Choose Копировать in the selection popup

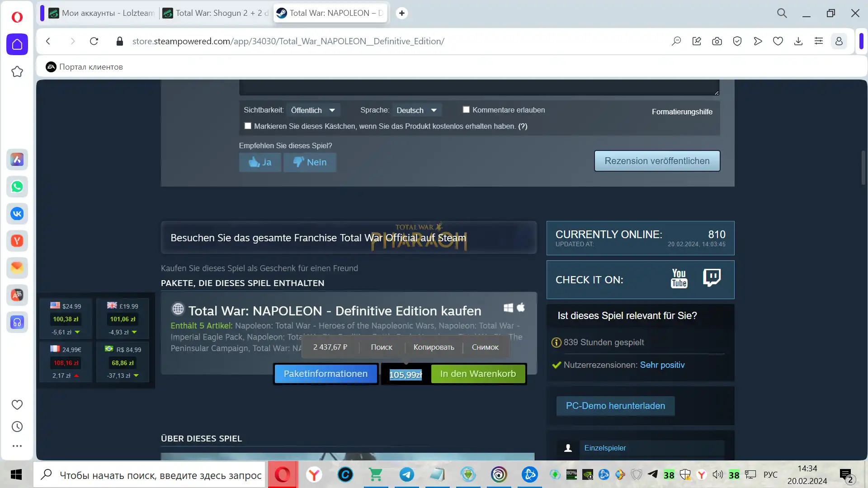434,347
